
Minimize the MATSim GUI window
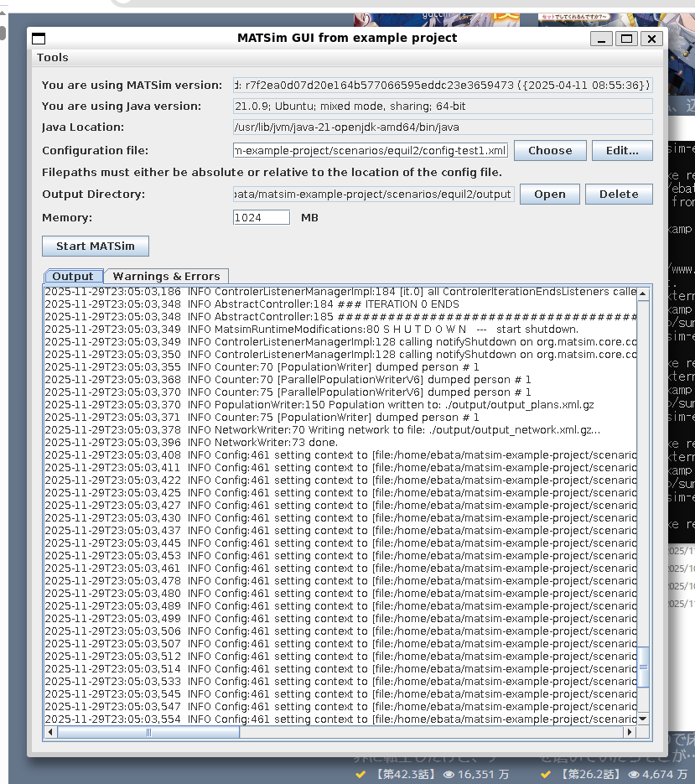[x=601, y=39]
